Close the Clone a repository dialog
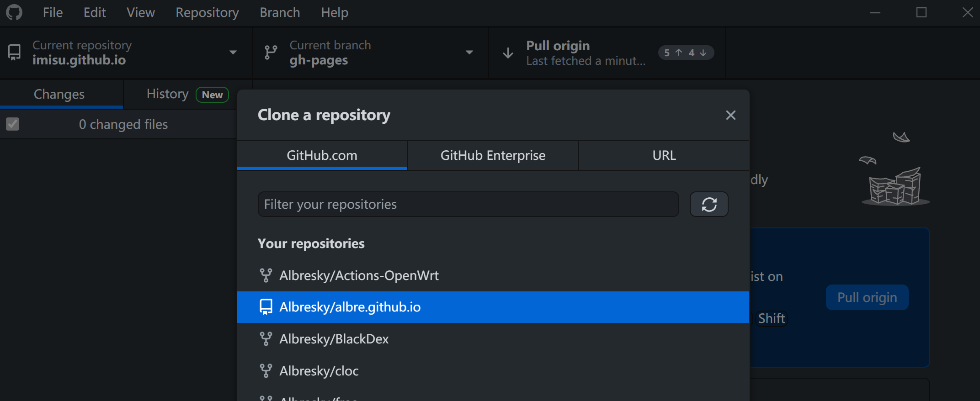980x401 pixels. 730,115
